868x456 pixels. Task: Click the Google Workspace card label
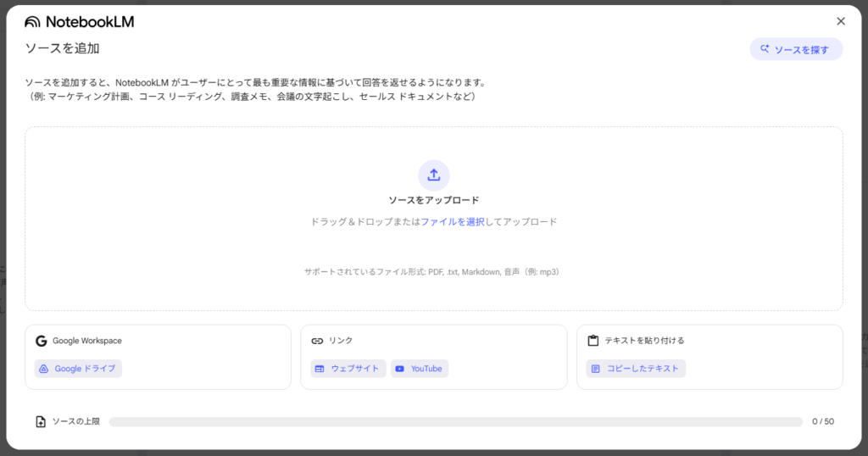[87, 341]
